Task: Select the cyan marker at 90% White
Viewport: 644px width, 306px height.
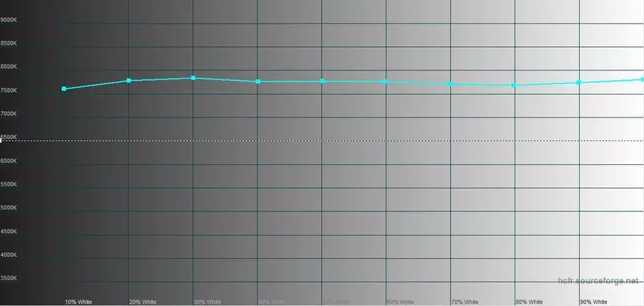Action: click(x=579, y=83)
